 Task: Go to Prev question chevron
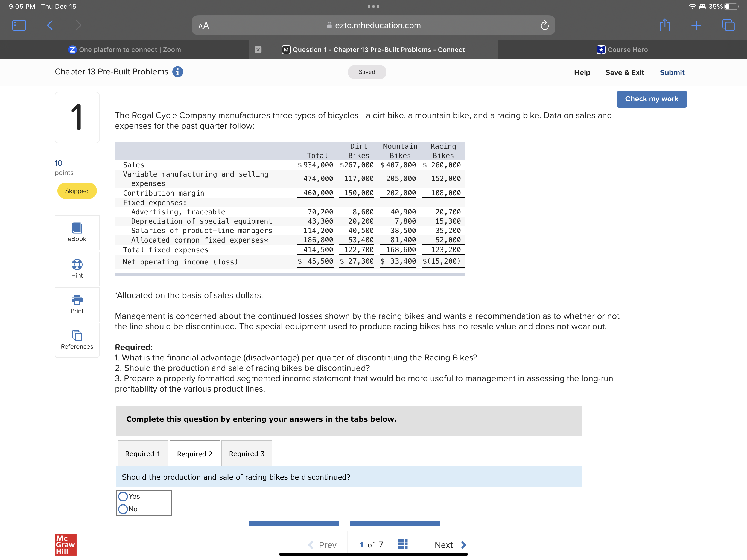tap(311, 544)
